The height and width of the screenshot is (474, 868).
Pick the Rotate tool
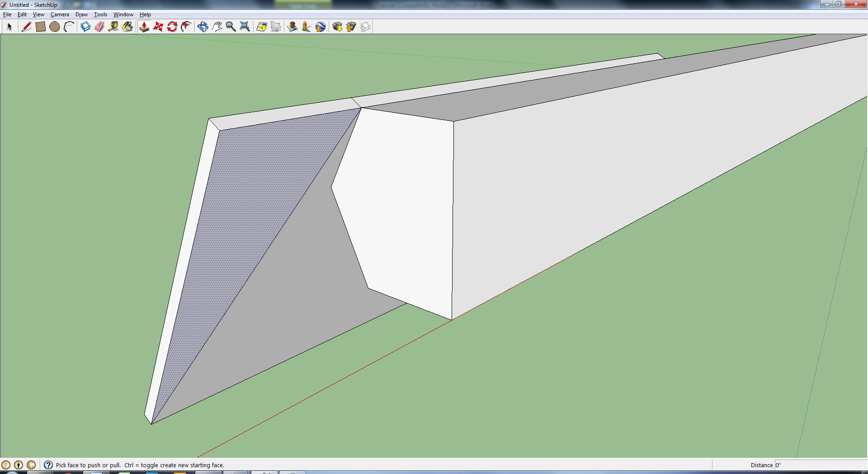click(172, 27)
